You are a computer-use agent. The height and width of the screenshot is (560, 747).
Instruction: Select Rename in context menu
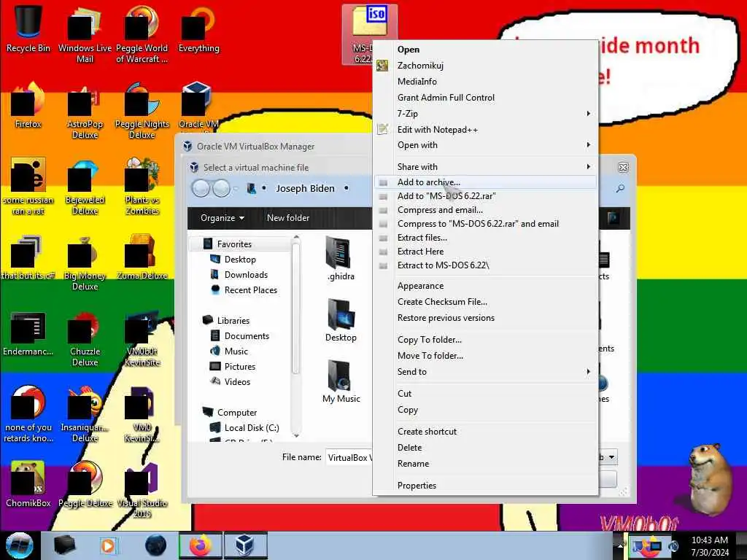coord(485,463)
